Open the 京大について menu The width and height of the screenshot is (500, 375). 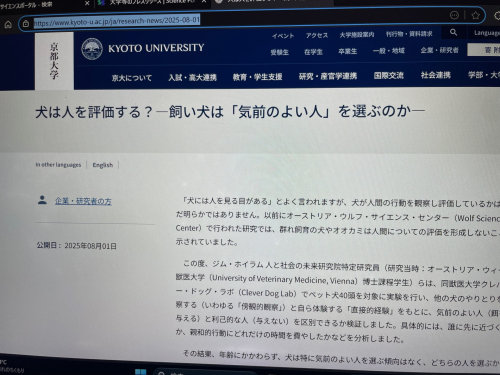click(x=132, y=78)
